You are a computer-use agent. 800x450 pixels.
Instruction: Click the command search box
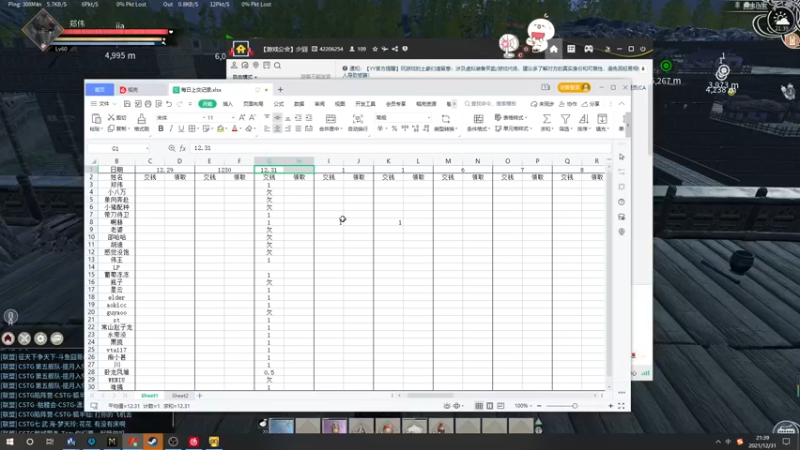(x=491, y=104)
